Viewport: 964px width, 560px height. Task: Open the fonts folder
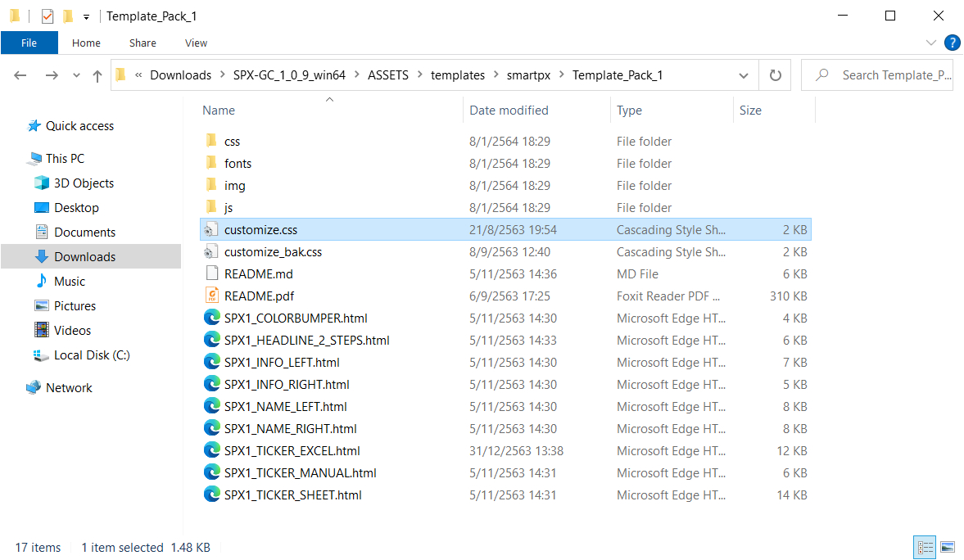point(238,163)
